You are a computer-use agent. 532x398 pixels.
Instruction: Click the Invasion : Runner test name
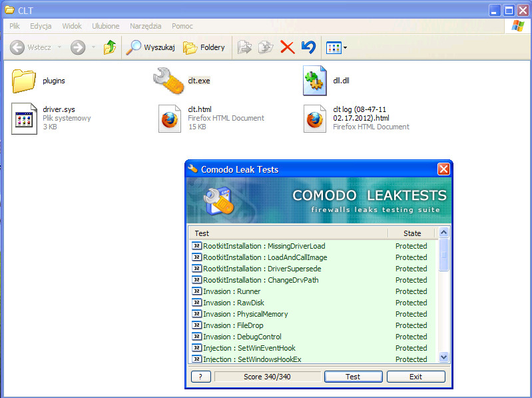[x=232, y=291]
